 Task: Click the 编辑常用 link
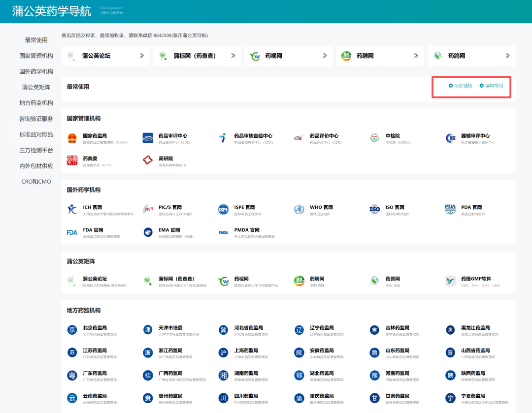[x=494, y=86]
